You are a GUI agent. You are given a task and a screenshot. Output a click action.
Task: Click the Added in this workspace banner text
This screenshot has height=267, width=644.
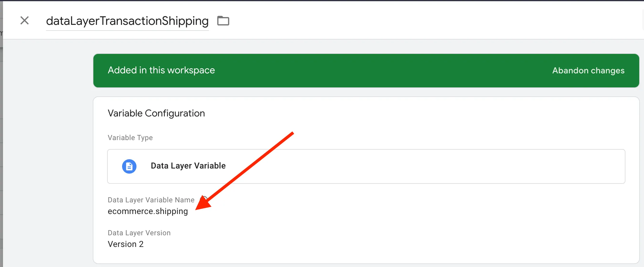click(161, 70)
